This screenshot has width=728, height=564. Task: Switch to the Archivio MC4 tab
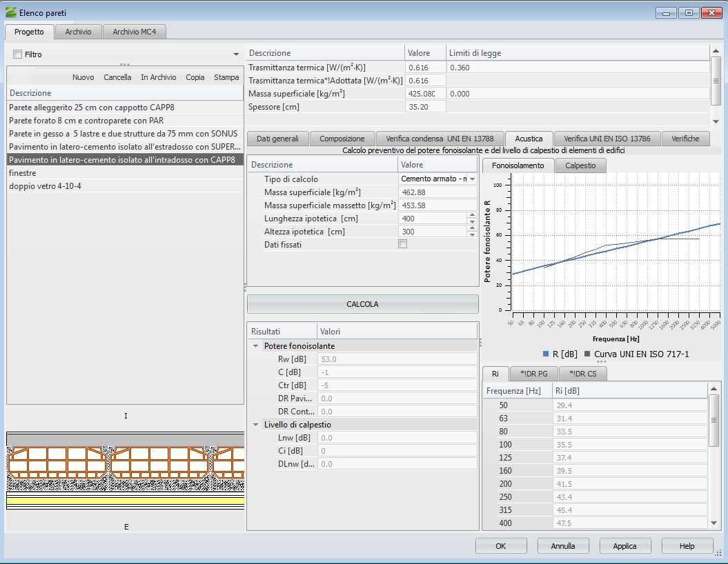point(135,32)
